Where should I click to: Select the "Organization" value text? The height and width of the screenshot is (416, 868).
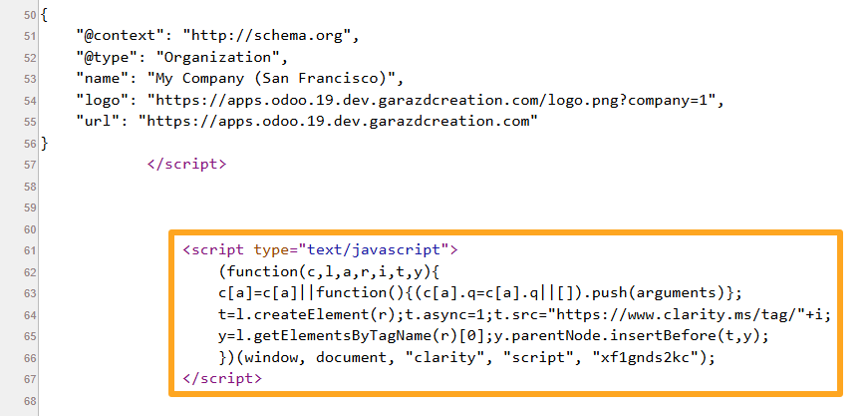coord(218,58)
